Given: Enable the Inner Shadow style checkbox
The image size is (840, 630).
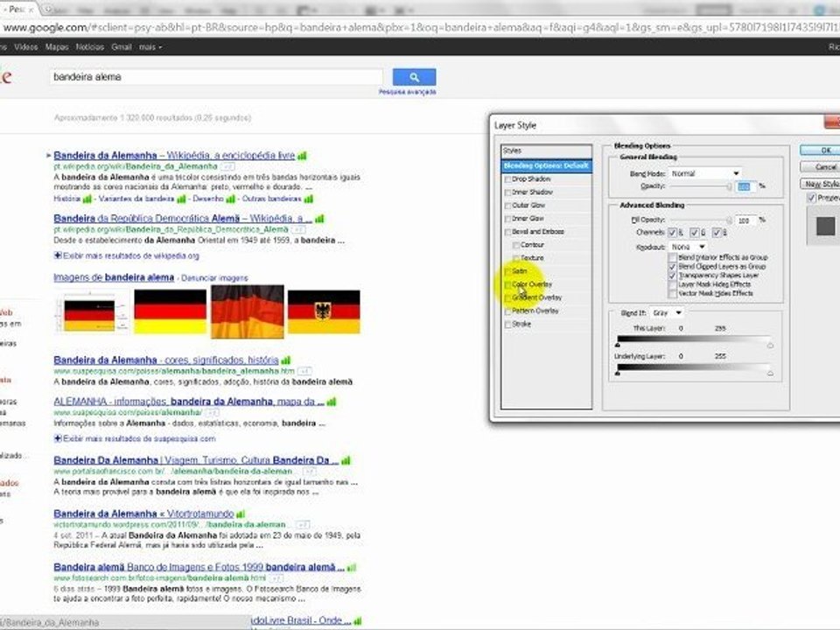Looking at the screenshot, I should point(507,192).
